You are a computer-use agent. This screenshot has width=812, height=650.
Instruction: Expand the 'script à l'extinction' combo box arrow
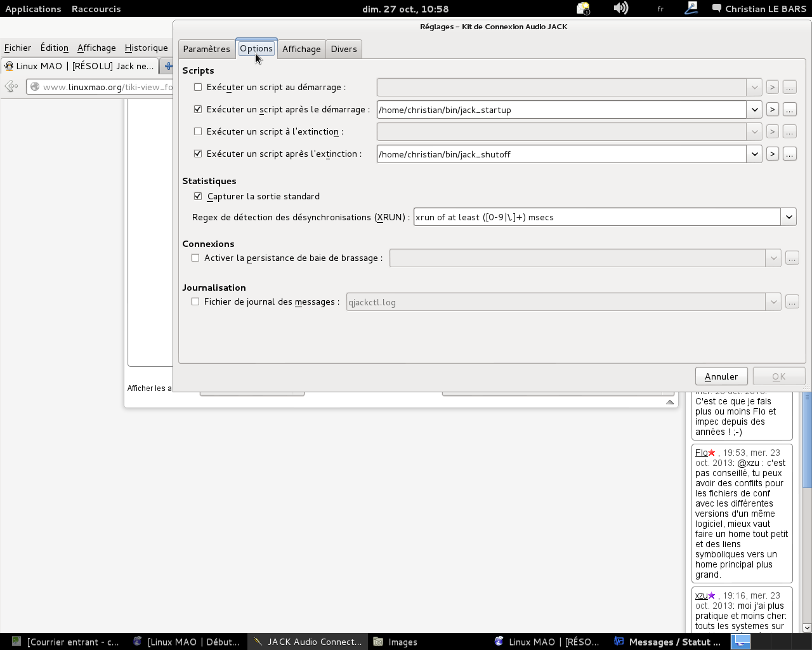coord(754,132)
